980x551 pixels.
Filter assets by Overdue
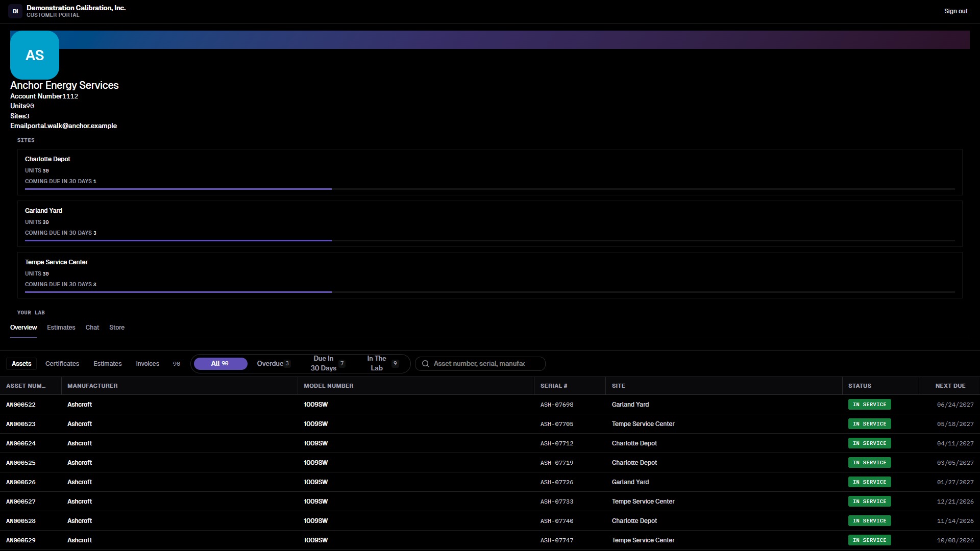[273, 364]
